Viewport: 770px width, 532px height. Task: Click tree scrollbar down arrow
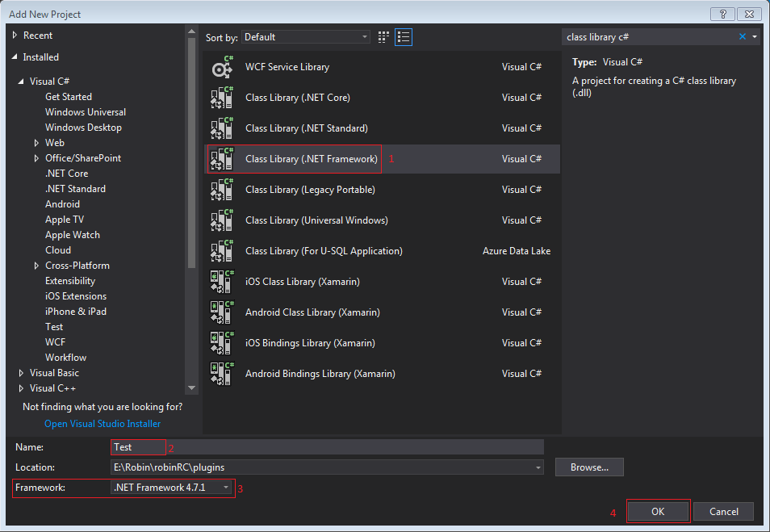[191, 388]
